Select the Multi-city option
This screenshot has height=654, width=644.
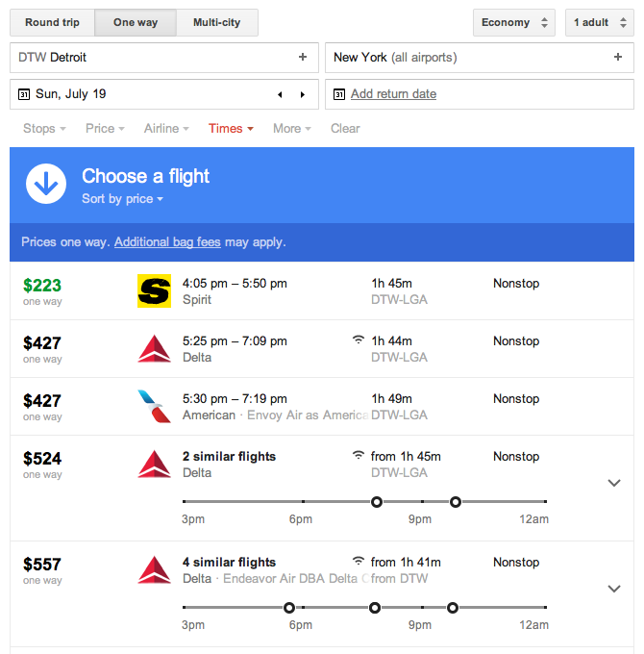click(x=217, y=22)
